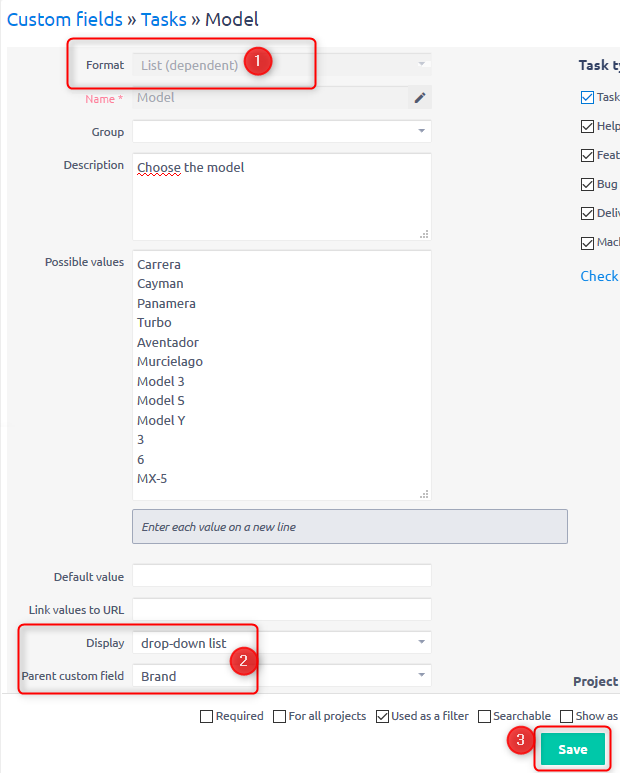The width and height of the screenshot is (620, 773).
Task: Open the Tasks breadcrumb link
Action: pyautogui.click(x=164, y=20)
